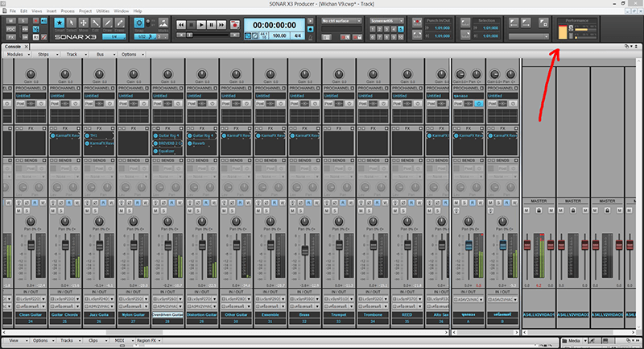Activate screenset 1
Image resolution: width=644 pixels, height=349 pixels.
coord(373,29)
